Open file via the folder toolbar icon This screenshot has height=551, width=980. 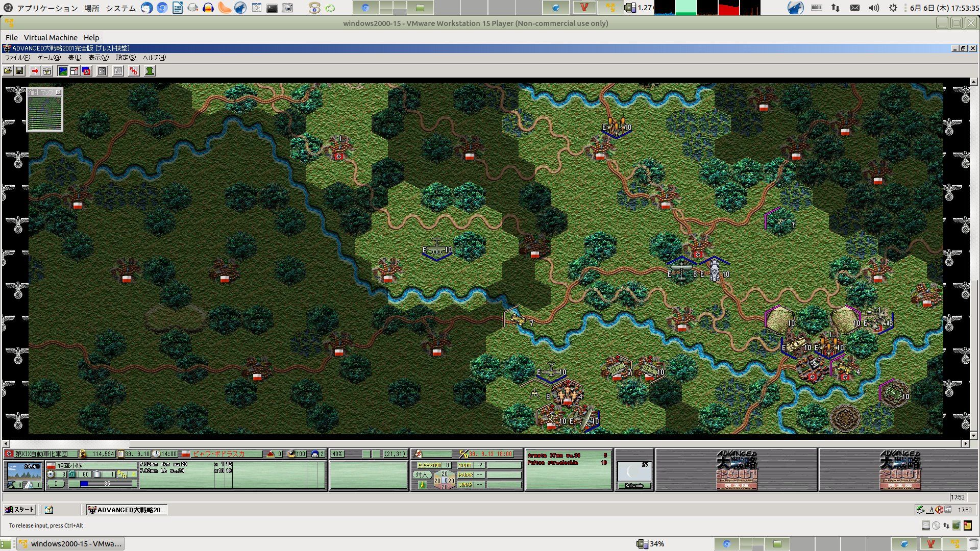[8, 71]
